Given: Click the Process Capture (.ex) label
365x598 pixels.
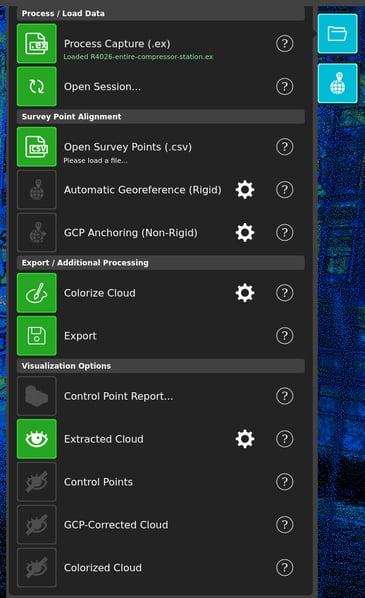Looking at the screenshot, I should point(117,44).
